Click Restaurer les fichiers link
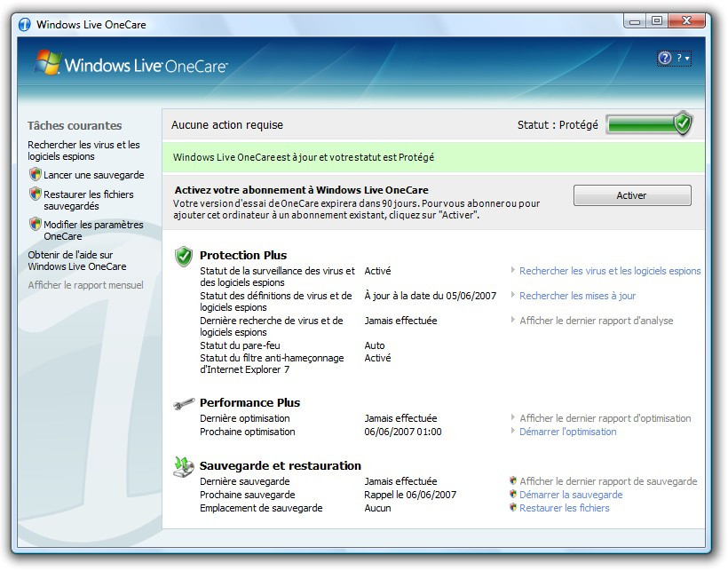 564,508
